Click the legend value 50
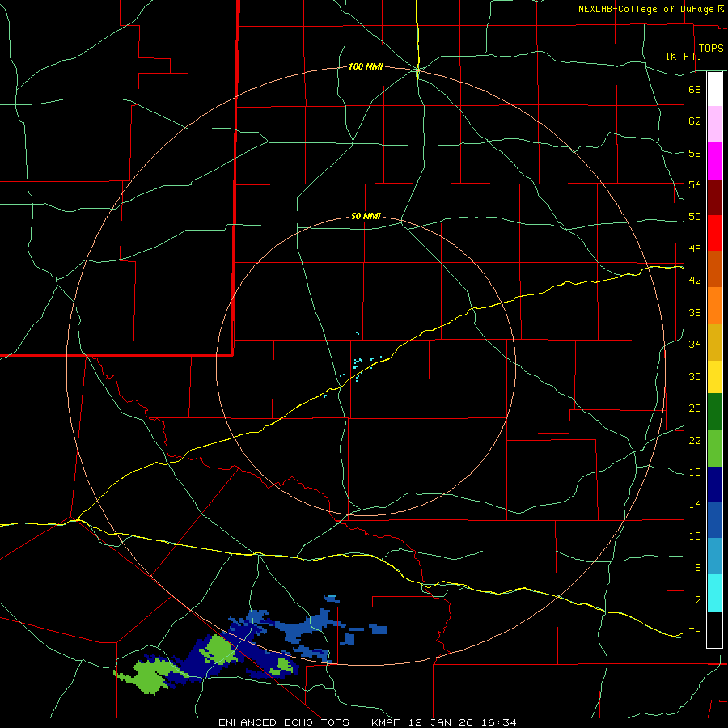This screenshot has width=728, height=728. pyautogui.click(x=695, y=216)
